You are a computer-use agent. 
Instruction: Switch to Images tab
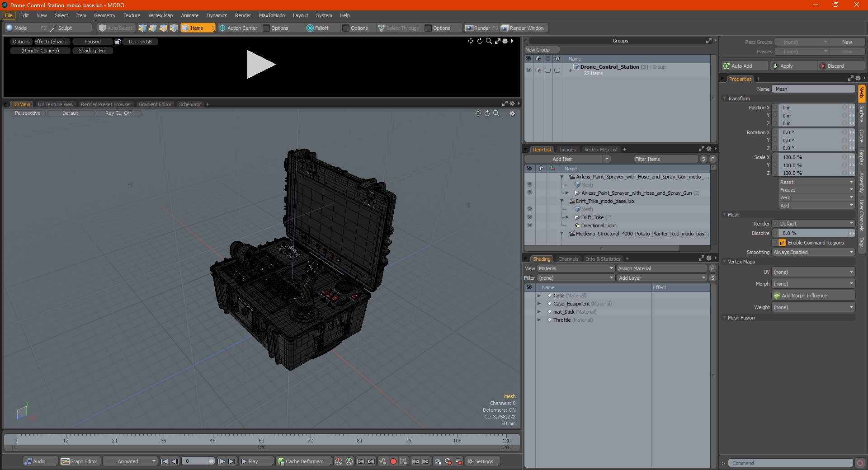click(567, 150)
